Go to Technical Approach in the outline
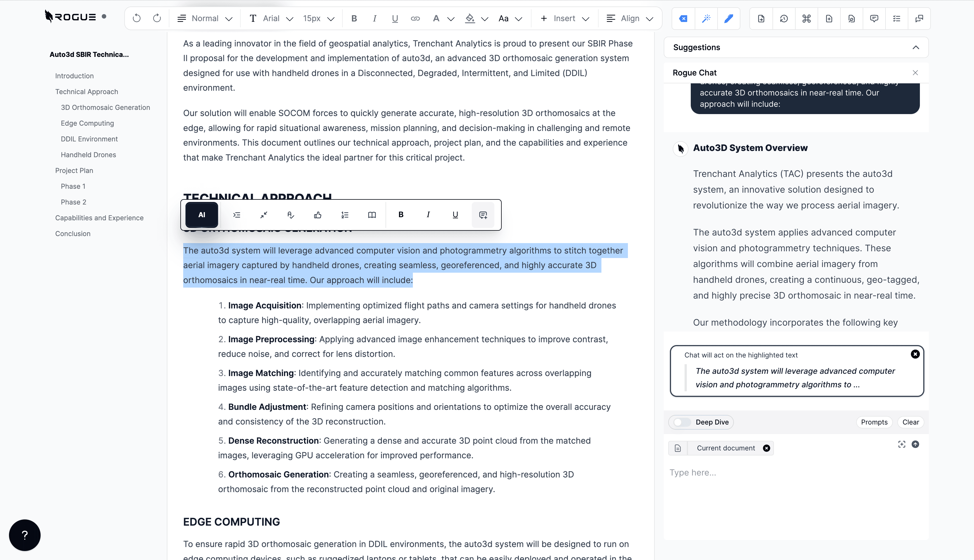The image size is (974, 560). 87,92
